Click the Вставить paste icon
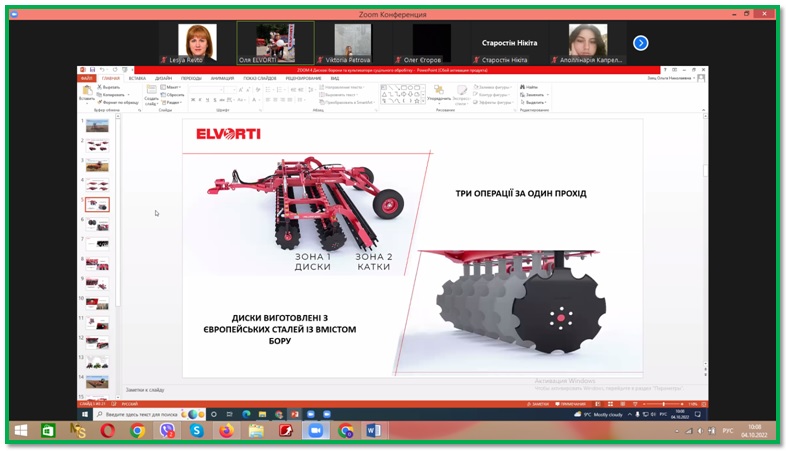Screen dimensions: 786x451 click(87, 91)
